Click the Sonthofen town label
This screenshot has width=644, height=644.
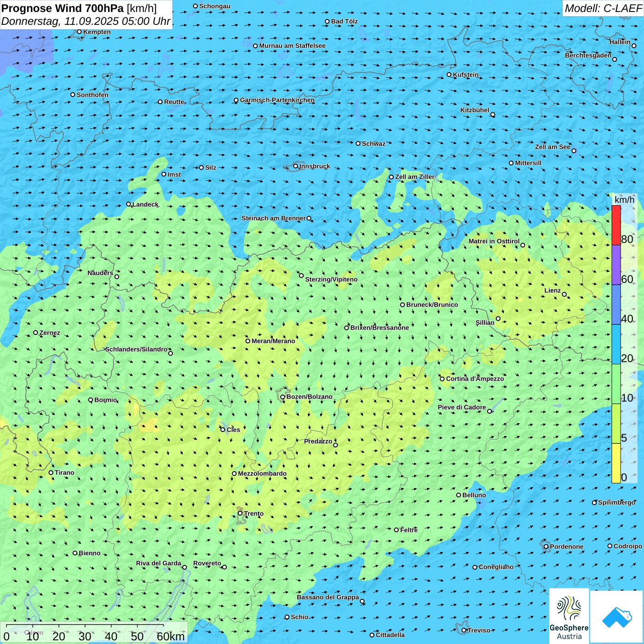pos(92,95)
